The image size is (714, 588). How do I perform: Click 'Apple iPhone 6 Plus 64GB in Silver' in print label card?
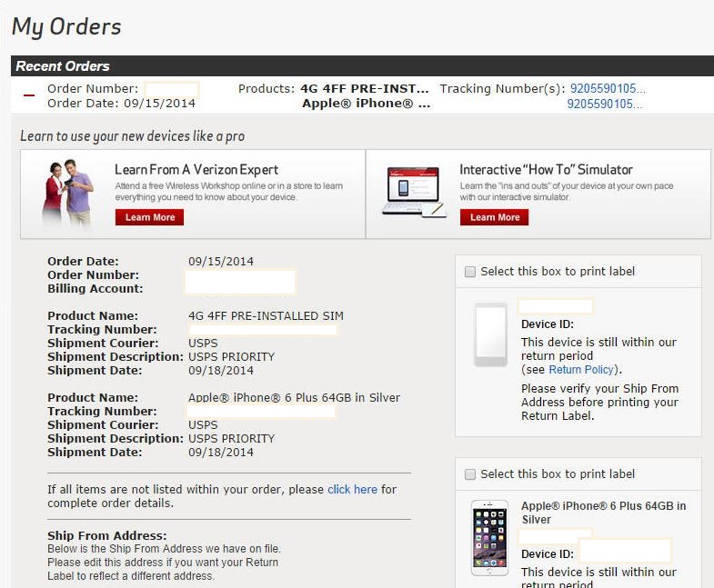click(x=603, y=513)
